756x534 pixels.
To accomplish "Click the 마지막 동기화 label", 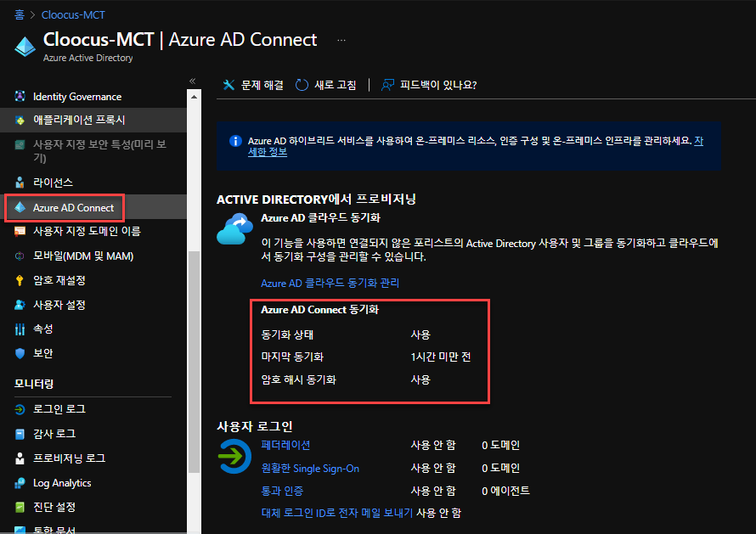I will pyautogui.click(x=292, y=357).
